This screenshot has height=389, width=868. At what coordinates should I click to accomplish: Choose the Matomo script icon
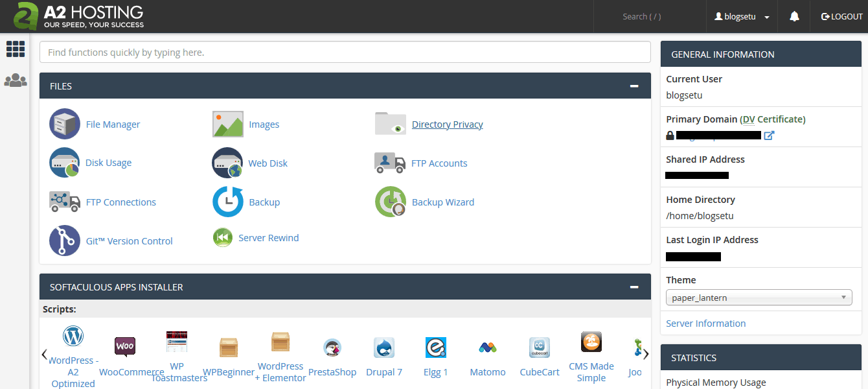click(488, 348)
